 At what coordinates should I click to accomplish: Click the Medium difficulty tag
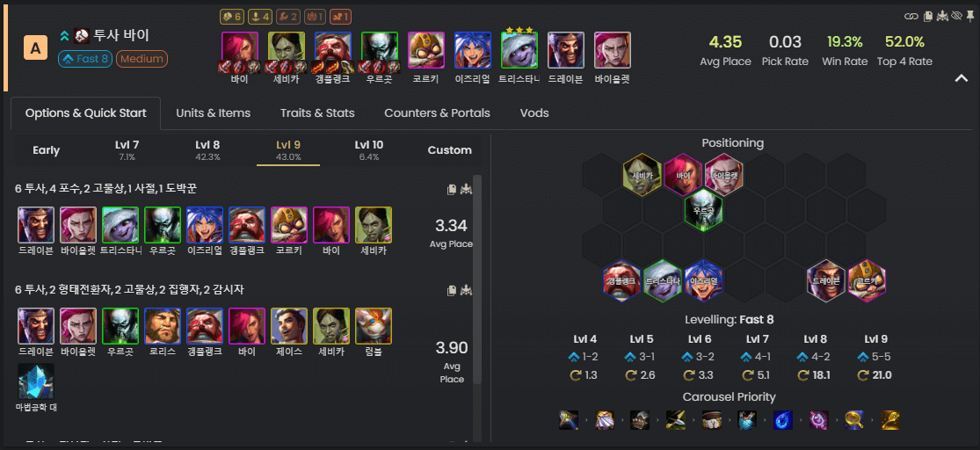pyautogui.click(x=142, y=60)
